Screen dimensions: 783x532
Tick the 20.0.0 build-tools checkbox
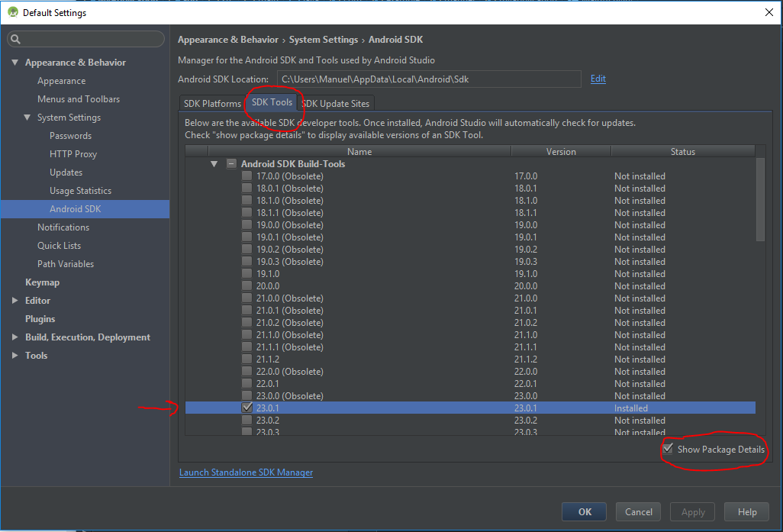click(246, 285)
